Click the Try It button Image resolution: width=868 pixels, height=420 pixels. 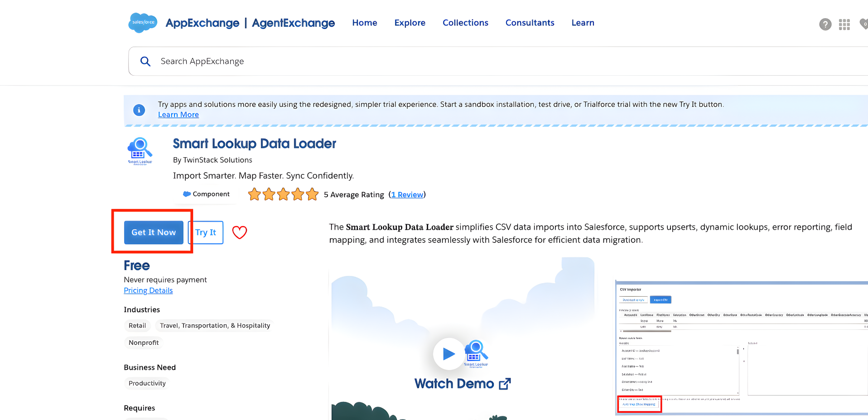pyautogui.click(x=205, y=232)
